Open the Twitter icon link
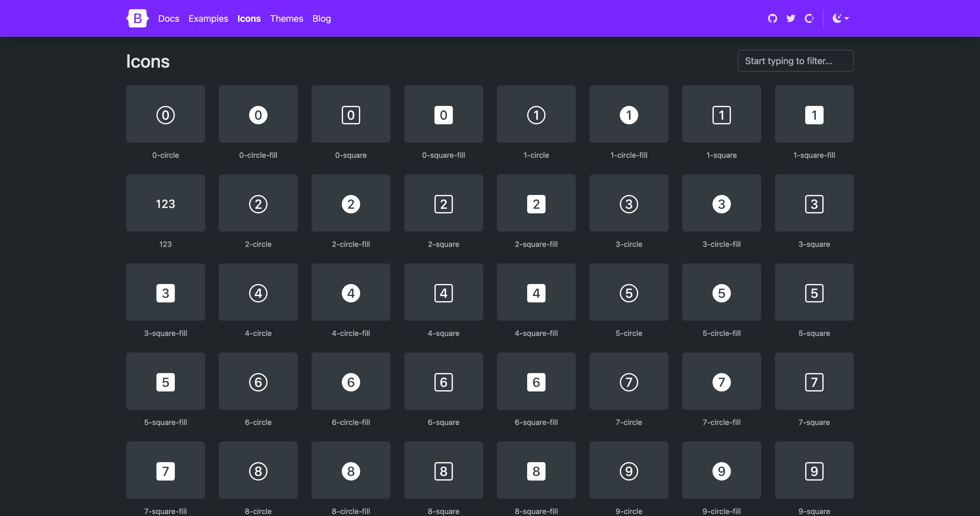 [791, 18]
